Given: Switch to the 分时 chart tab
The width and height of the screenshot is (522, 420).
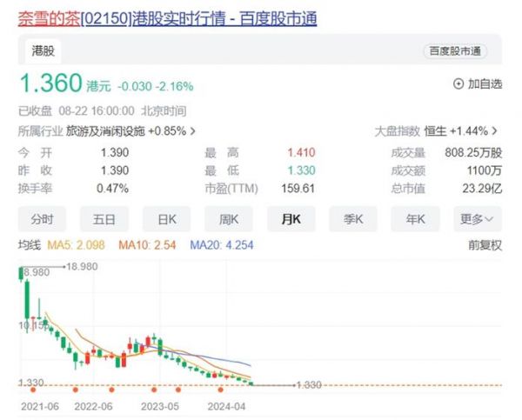Looking at the screenshot, I should click(42, 218).
